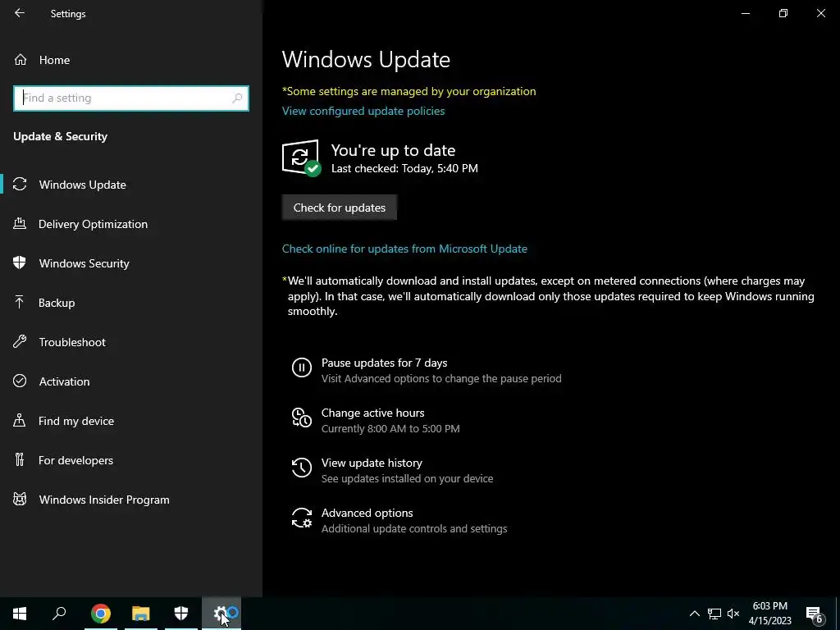
Task: Click the 'Update & Security' heading
Action: click(61, 136)
